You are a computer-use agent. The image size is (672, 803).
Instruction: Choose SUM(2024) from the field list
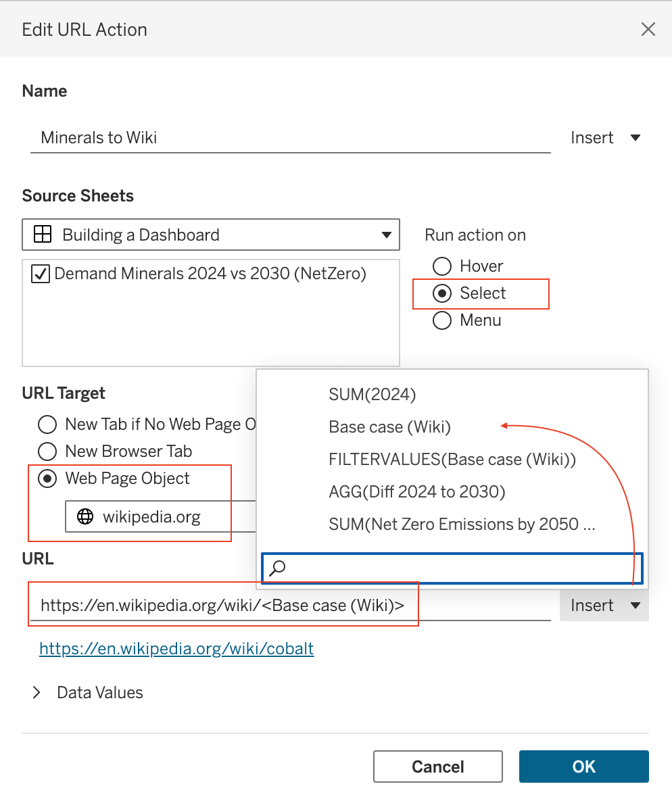[373, 394]
